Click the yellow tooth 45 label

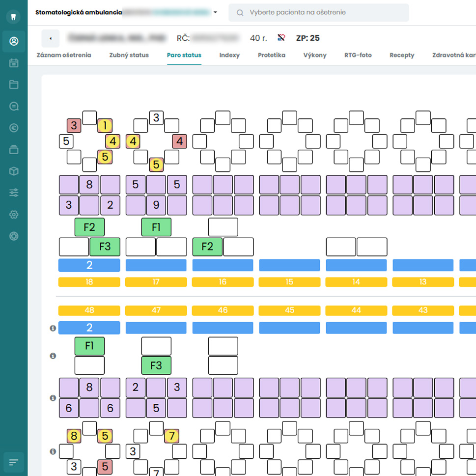tap(289, 310)
